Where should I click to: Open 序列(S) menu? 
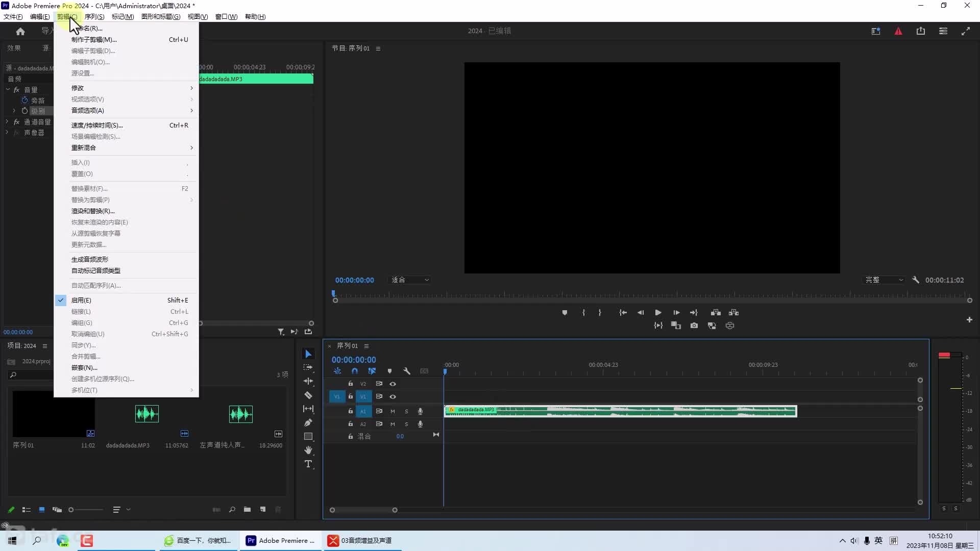(94, 17)
